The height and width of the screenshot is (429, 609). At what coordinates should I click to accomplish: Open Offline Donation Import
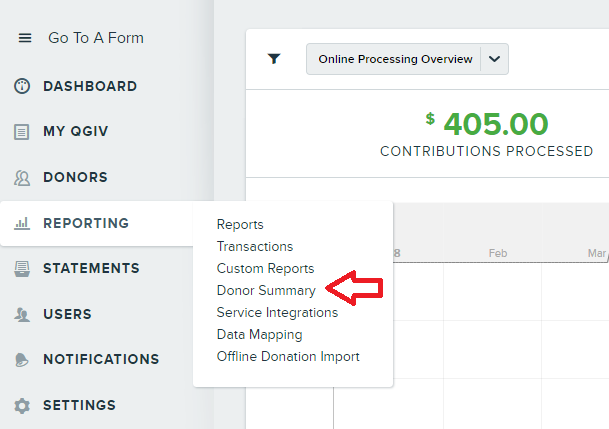tap(288, 356)
